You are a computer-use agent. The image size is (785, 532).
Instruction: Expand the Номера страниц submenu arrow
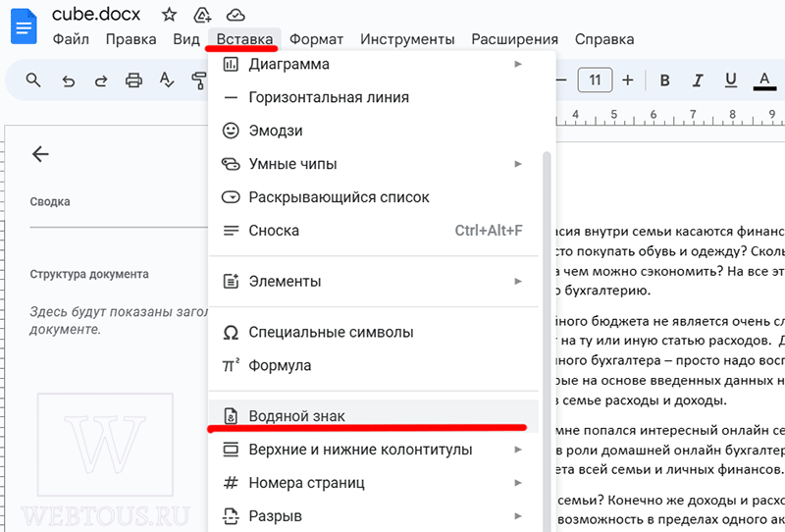pyautogui.click(x=518, y=482)
